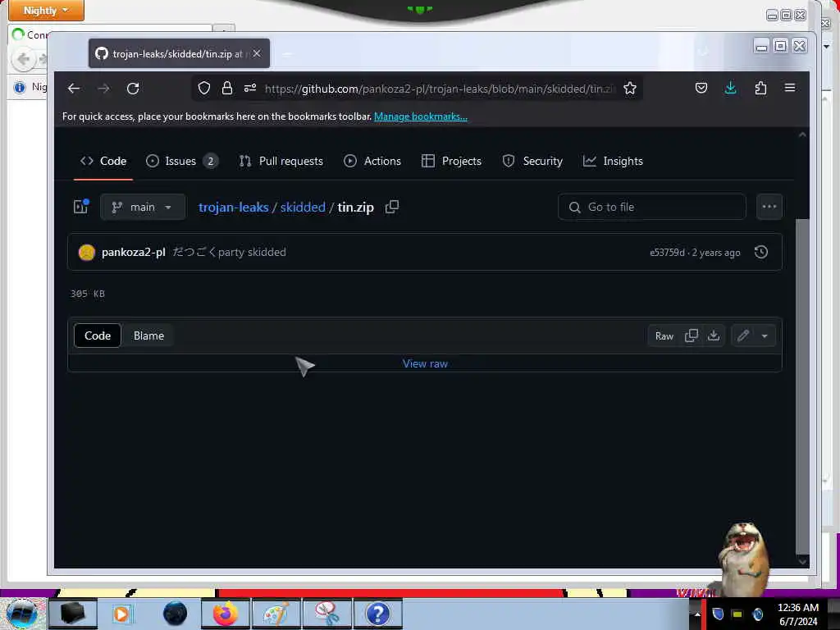Open the Paint app on the taskbar

coord(276,614)
